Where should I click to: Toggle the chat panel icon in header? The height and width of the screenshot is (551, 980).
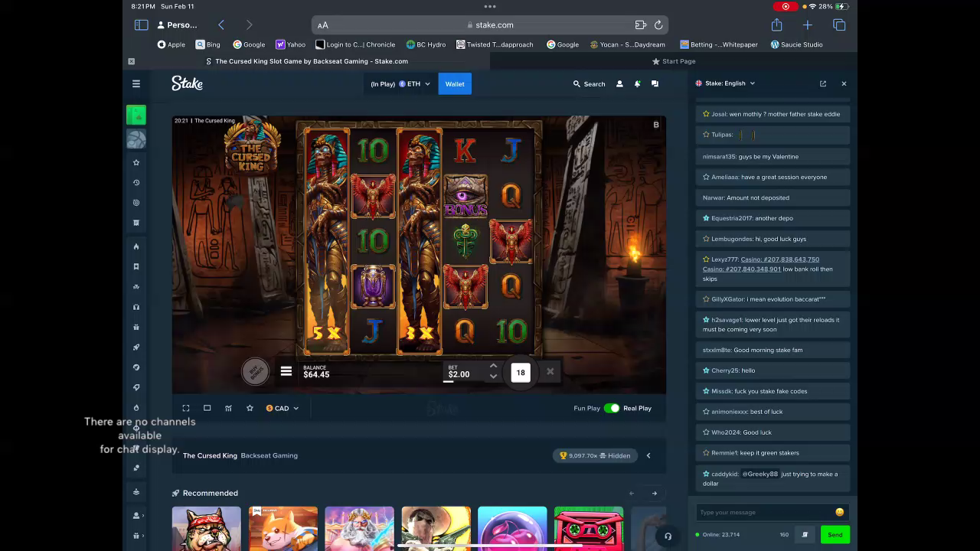point(655,83)
